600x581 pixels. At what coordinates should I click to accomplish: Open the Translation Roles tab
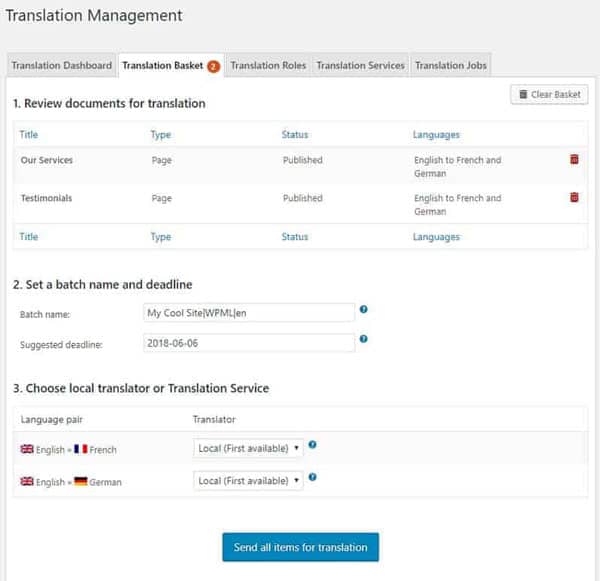tap(267, 66)
